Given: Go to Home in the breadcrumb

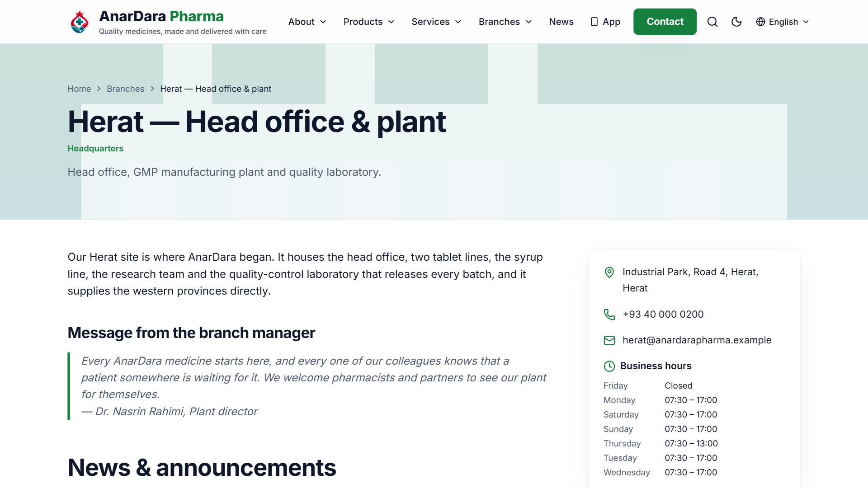Looking at the screenshot, I should (79, 89).
